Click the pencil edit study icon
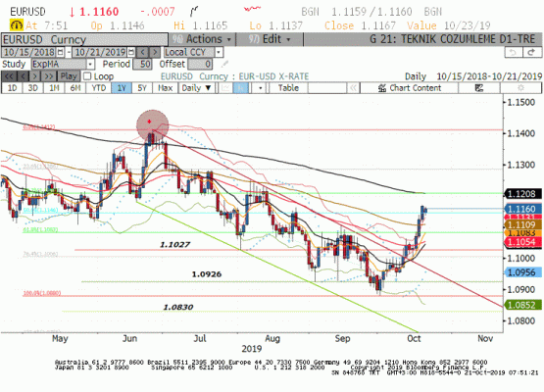 coord(224,64)
